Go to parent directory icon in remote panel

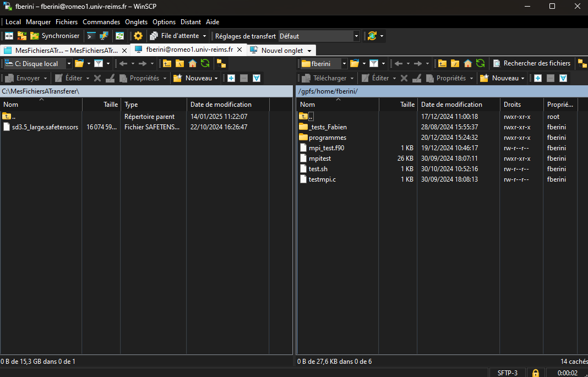(x=442, y=64)
